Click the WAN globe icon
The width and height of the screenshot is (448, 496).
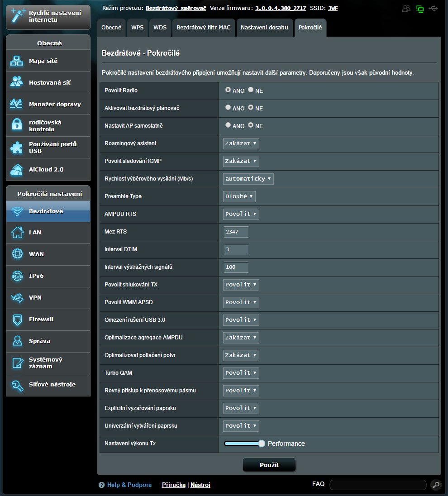17,254
